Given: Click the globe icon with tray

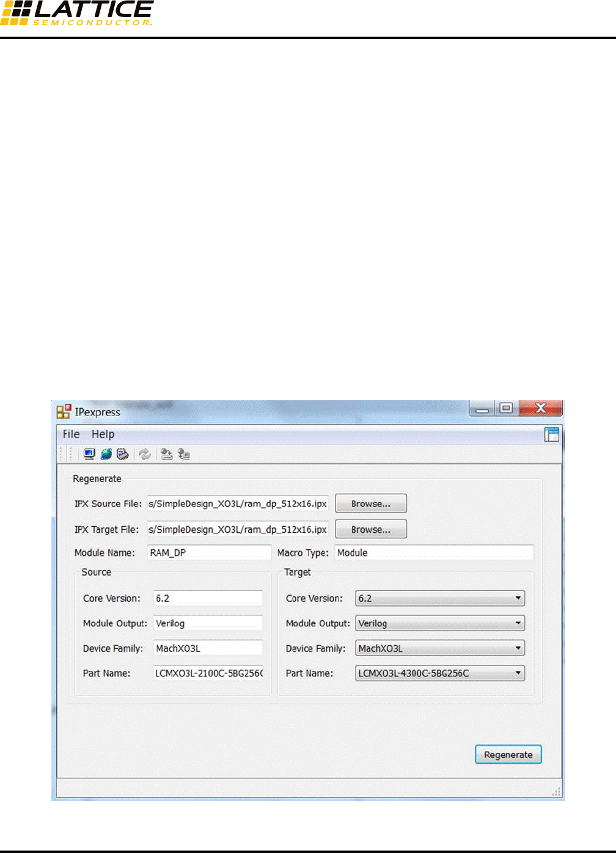Looking at the screenshot, I should (166, 454).
